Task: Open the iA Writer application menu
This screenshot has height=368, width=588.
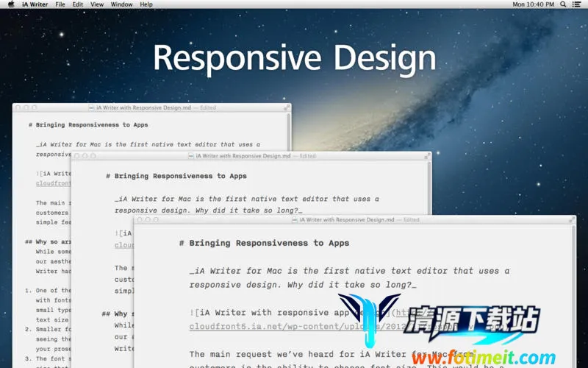Action: tap(34, 4)
